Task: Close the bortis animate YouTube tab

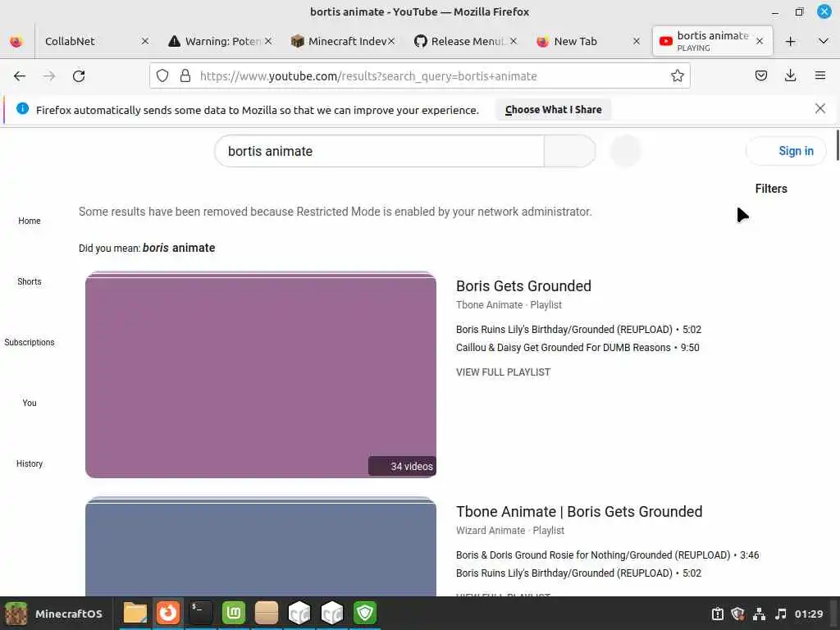Action: point(759,41)
